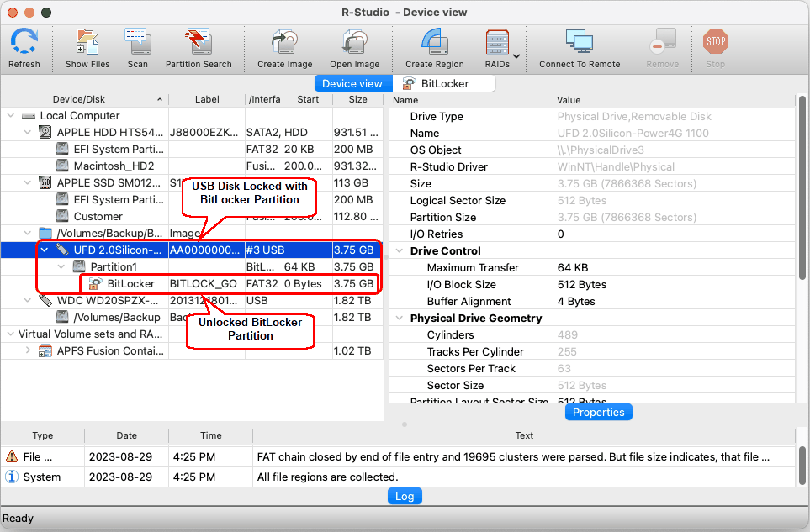
Task: Collapse the WDC WD20SPZX drive node
Action: (28, 300)
